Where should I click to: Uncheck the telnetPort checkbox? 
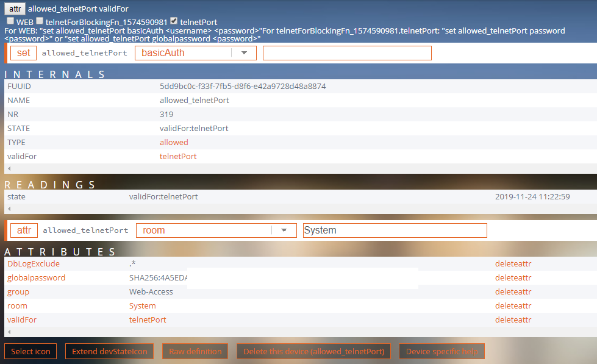tap(174, 21)
